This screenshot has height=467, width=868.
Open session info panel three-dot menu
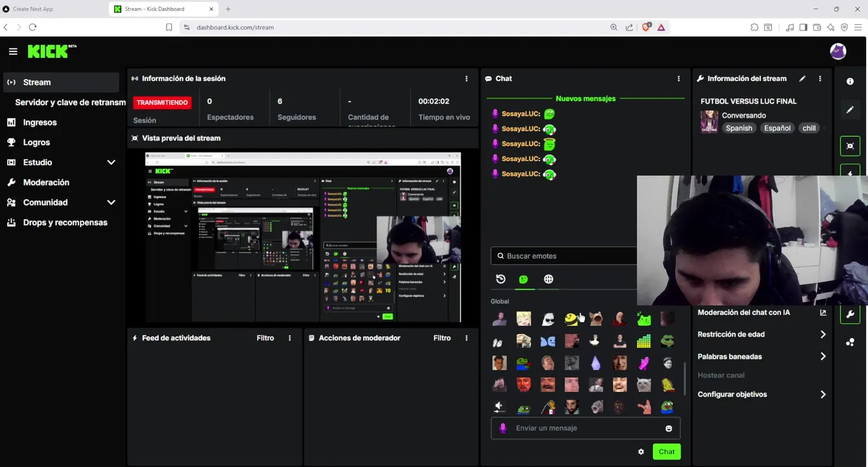coord(466,78)
